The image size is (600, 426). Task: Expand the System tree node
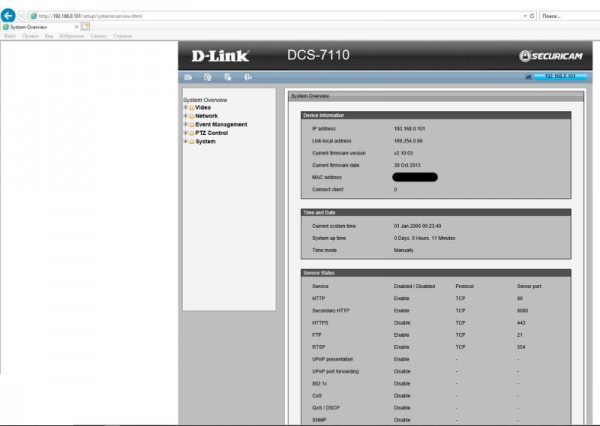[x=186, y=141]
